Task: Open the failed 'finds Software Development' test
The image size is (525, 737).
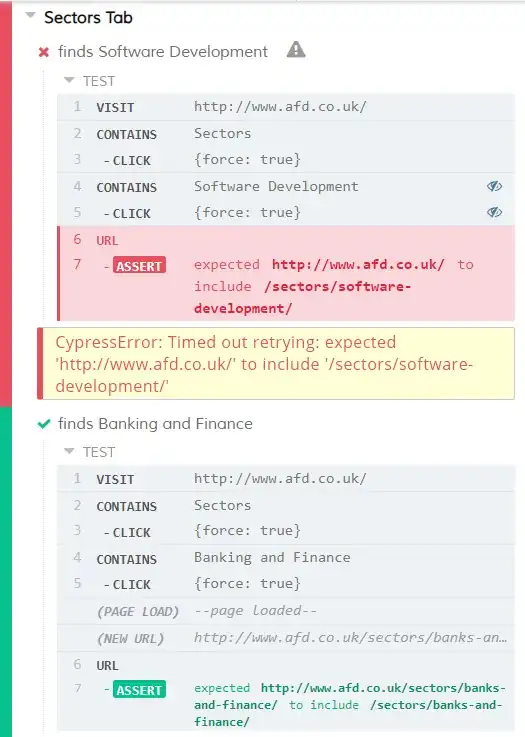Action: [163, 52]
